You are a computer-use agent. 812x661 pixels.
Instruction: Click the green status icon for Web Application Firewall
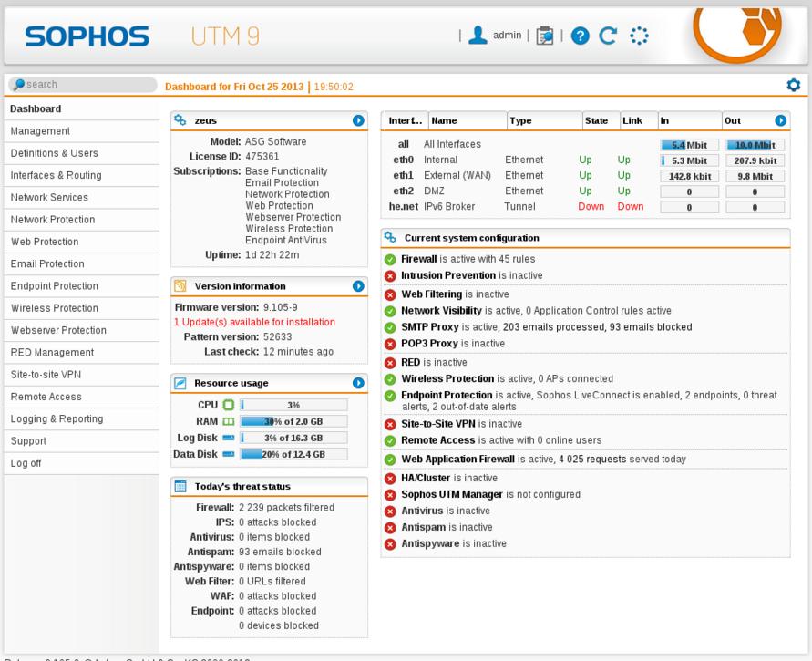[x=390, y=460]
